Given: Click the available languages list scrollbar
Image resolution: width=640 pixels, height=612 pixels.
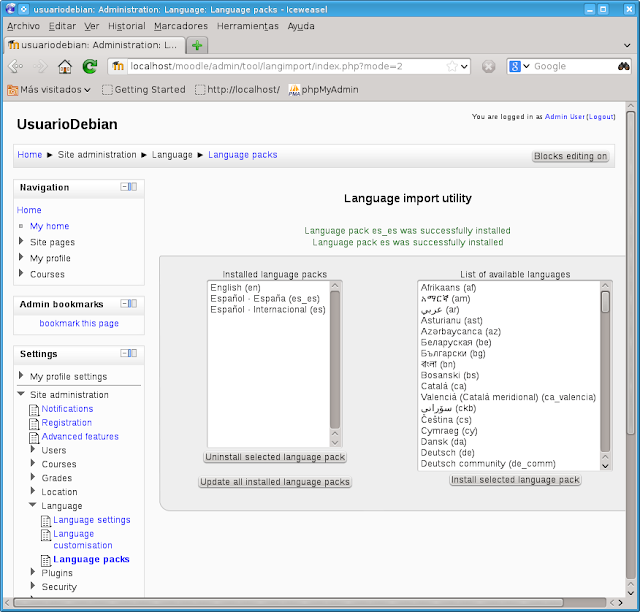Looking at the screenshot, I should tap(605, 375).
